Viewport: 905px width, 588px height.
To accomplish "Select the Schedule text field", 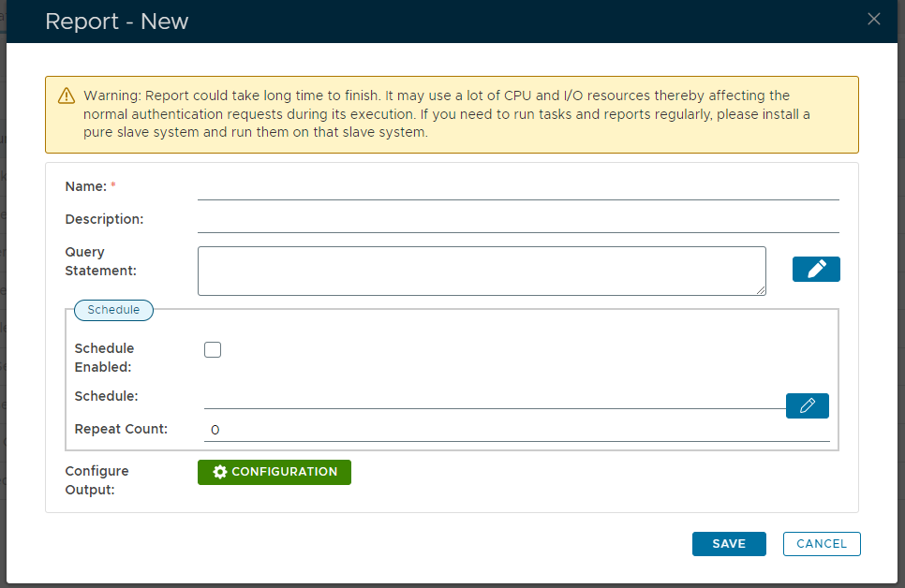I will coord(494,397).
